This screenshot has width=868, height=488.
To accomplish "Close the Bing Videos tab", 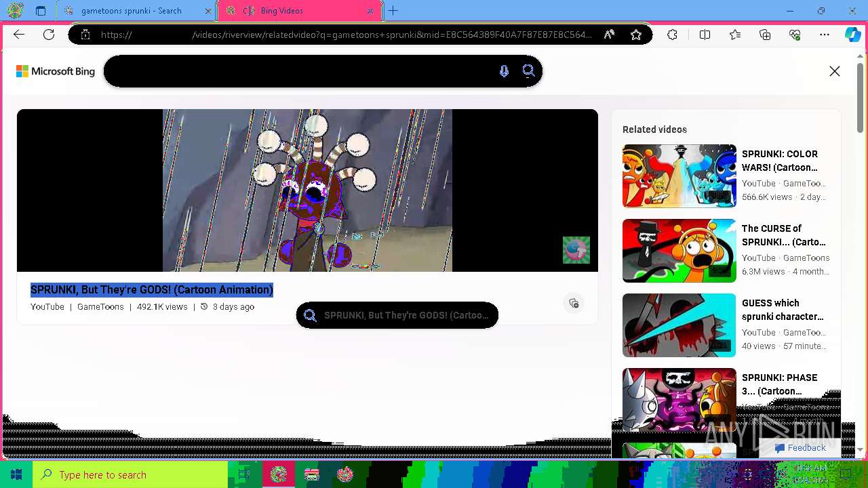I will [370, 11].
